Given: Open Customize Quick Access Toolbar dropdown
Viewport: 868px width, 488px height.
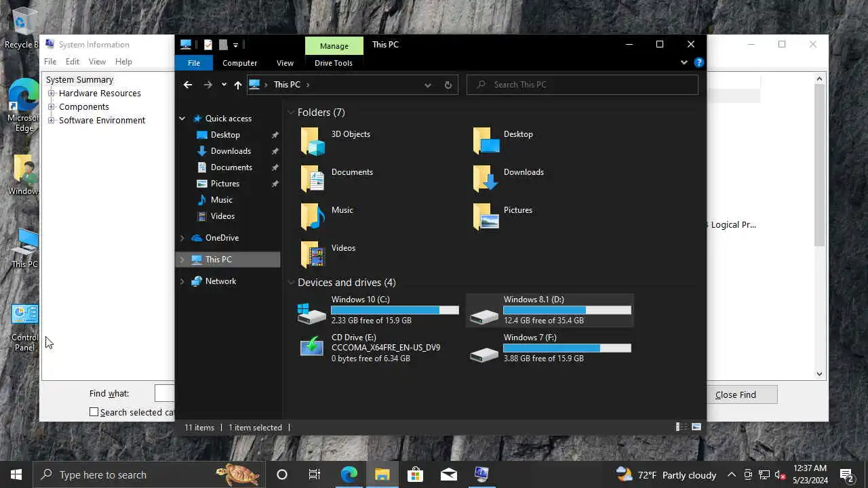Looking at the screenshot, I should tap(235, 45).
